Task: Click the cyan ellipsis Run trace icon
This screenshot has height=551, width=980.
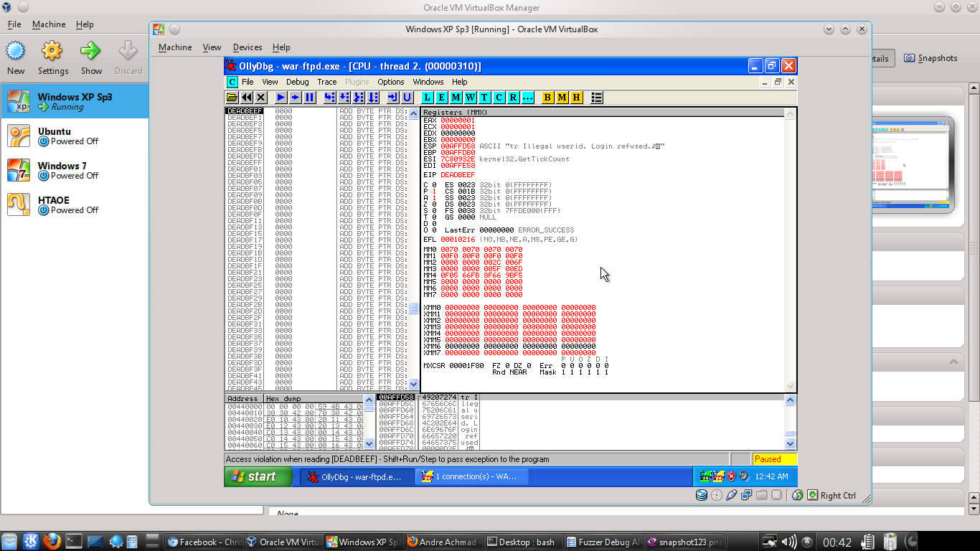Action: tap(528, 97)
